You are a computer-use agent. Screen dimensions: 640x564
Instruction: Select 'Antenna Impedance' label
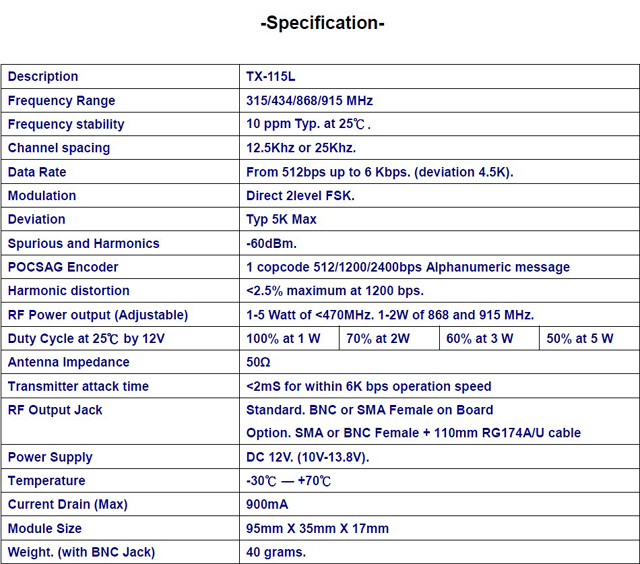coord(69,362)
